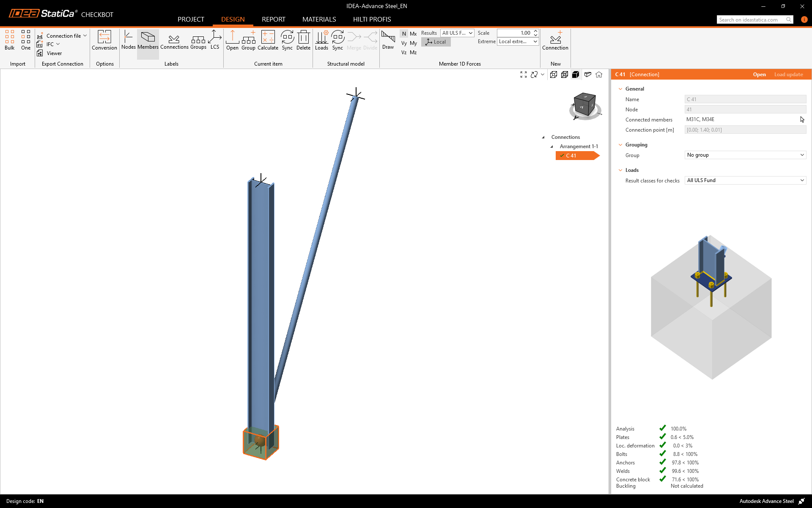The image size is (812, 508).
Task: Collapse the General section chevron
Action: coord(620,89)
